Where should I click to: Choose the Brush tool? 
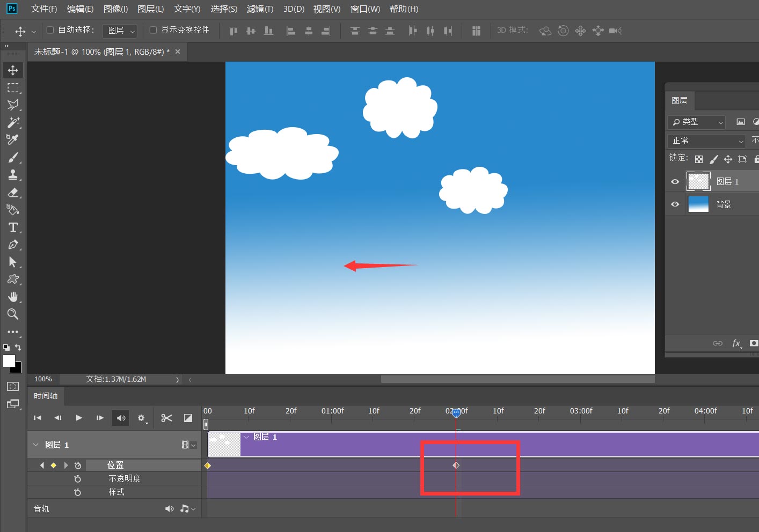(13, 158)
